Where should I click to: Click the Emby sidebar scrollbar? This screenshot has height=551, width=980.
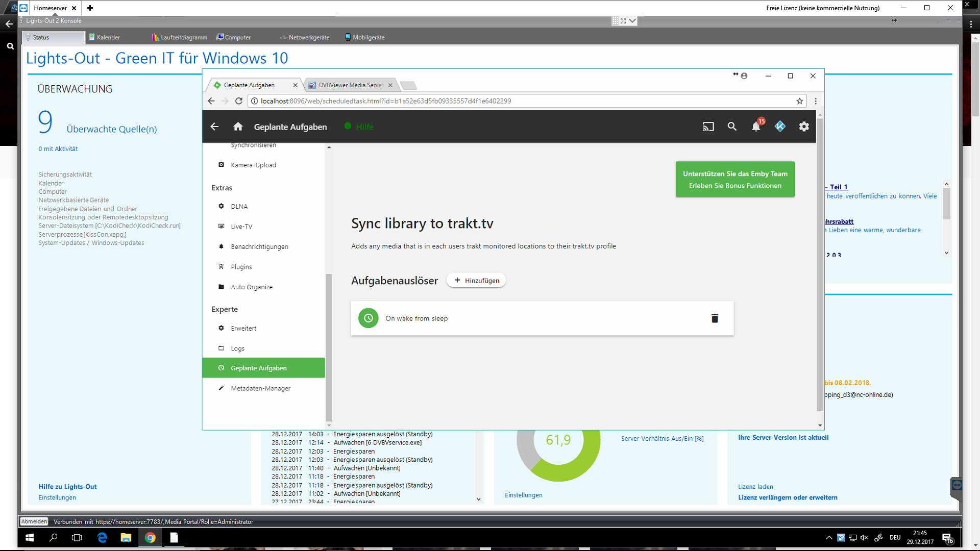tap(329, 347)
